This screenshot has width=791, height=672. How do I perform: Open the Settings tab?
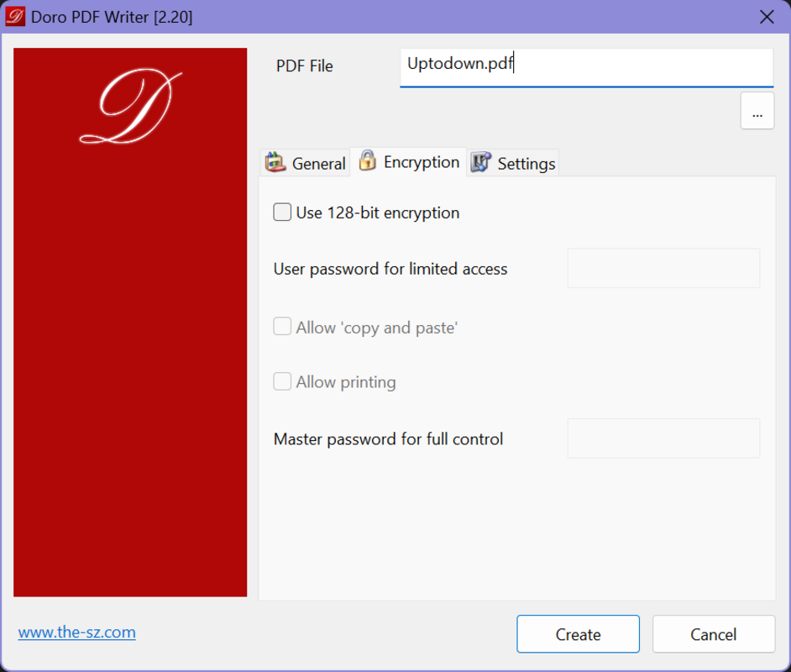click(512, 163)
